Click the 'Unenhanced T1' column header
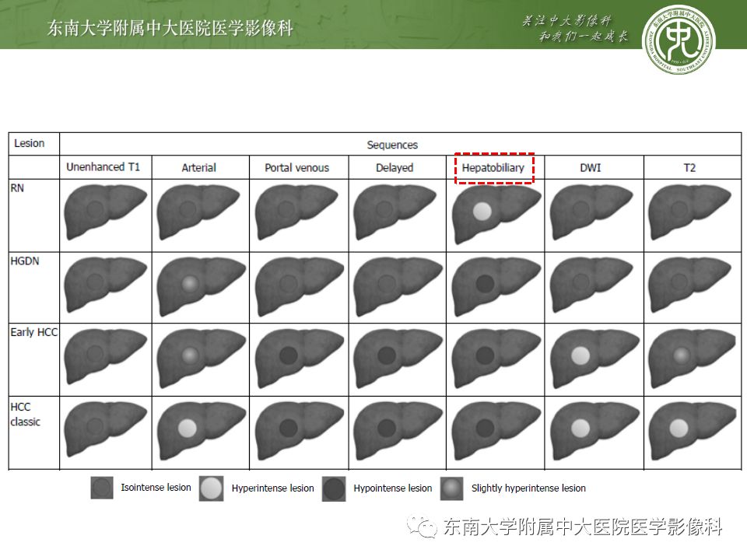The image size is (747, 560). [103, 167]
